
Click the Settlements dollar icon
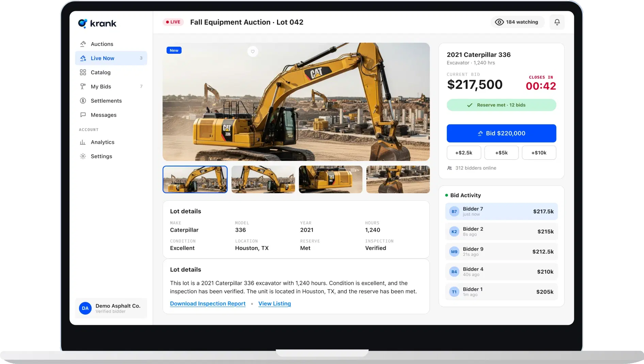point(83,101)
